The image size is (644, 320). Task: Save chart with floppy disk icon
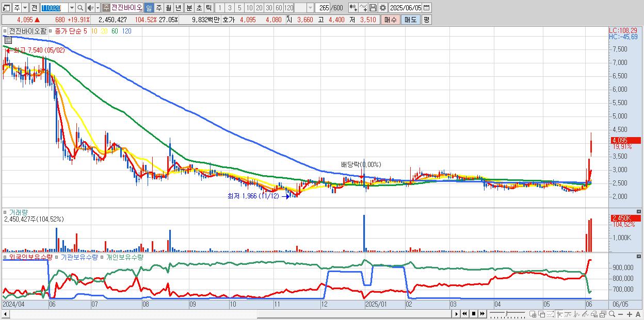click(373, 8)
